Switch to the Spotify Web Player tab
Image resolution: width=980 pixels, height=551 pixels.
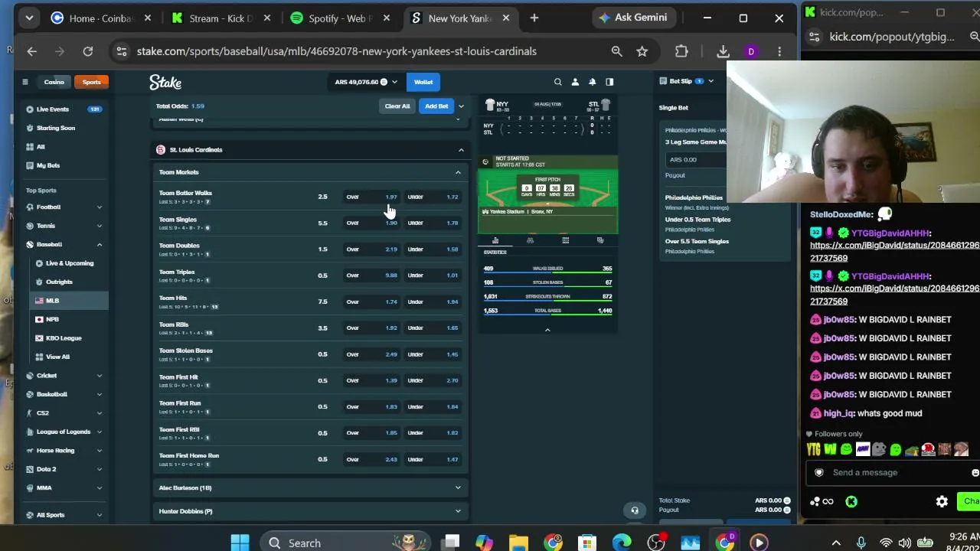[x=341, y=18]
